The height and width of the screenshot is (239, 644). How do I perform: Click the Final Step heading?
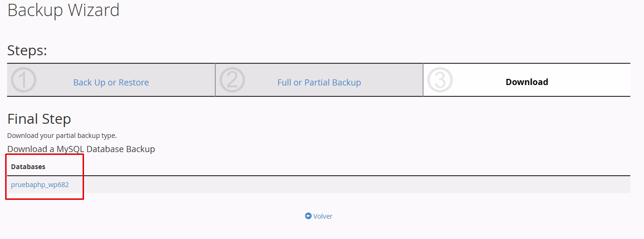tap(39, 119)
